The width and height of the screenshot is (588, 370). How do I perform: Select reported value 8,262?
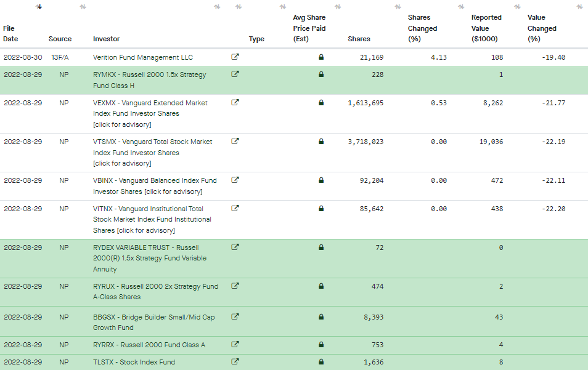tap(493, 103)
